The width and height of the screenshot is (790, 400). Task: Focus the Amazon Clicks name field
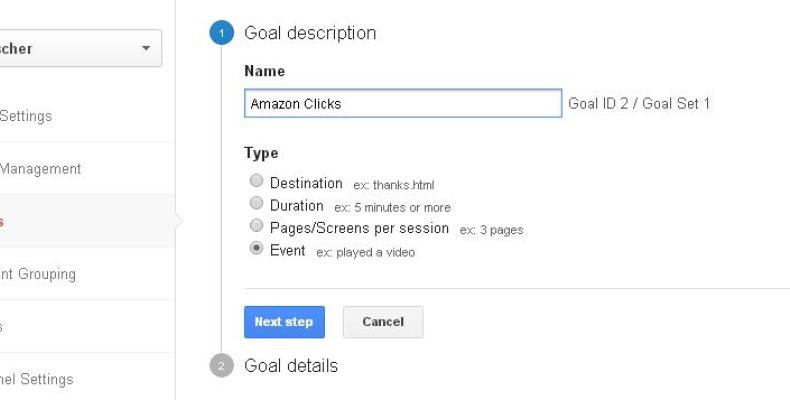tap(403, 103)
